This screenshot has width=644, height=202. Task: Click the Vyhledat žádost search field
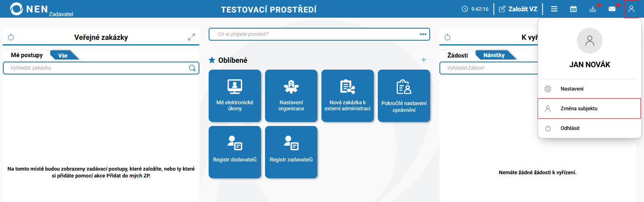489,68
